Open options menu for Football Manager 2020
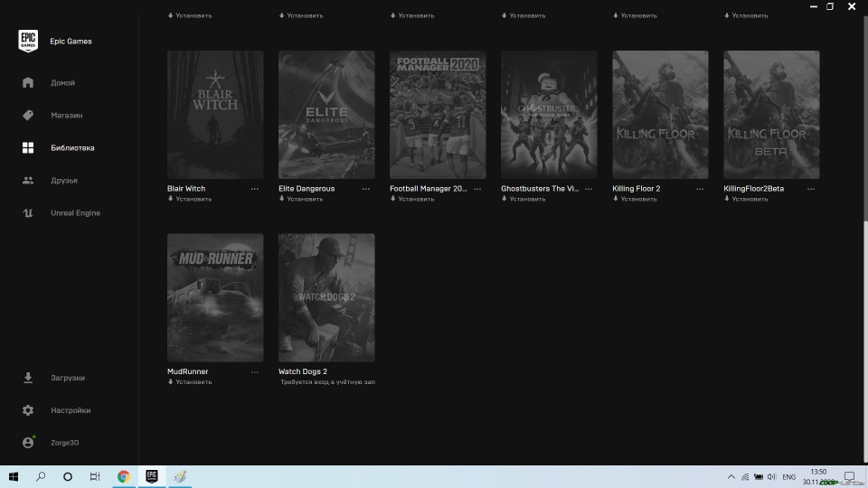This screenshot has height=488, width=868. click(x=477, y=189)
